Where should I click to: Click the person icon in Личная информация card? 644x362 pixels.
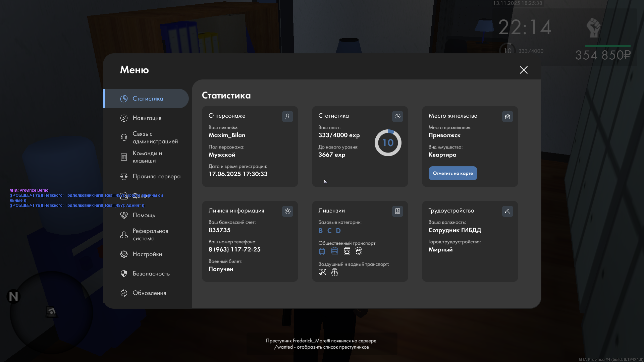(x=287, y=211)
